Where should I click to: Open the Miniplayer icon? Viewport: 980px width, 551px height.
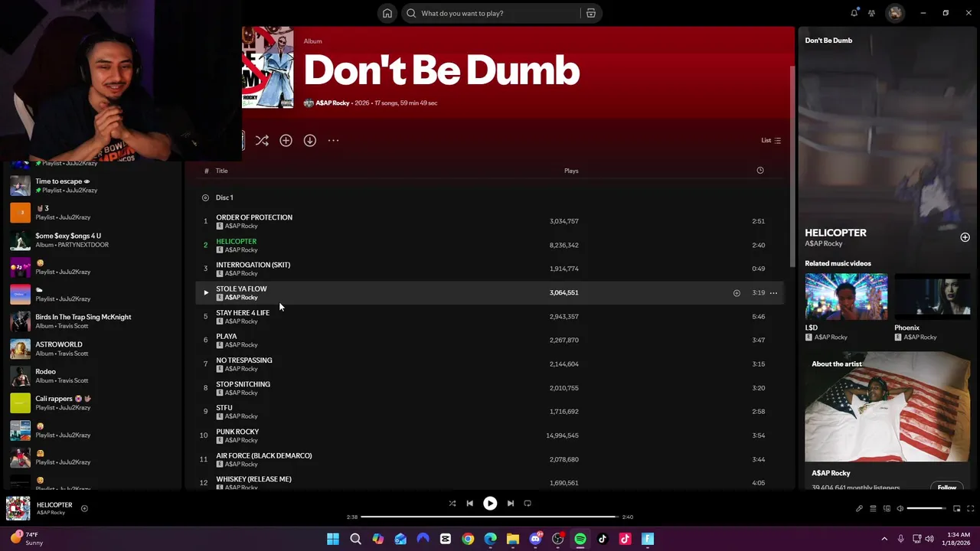(x=956, y=508)
